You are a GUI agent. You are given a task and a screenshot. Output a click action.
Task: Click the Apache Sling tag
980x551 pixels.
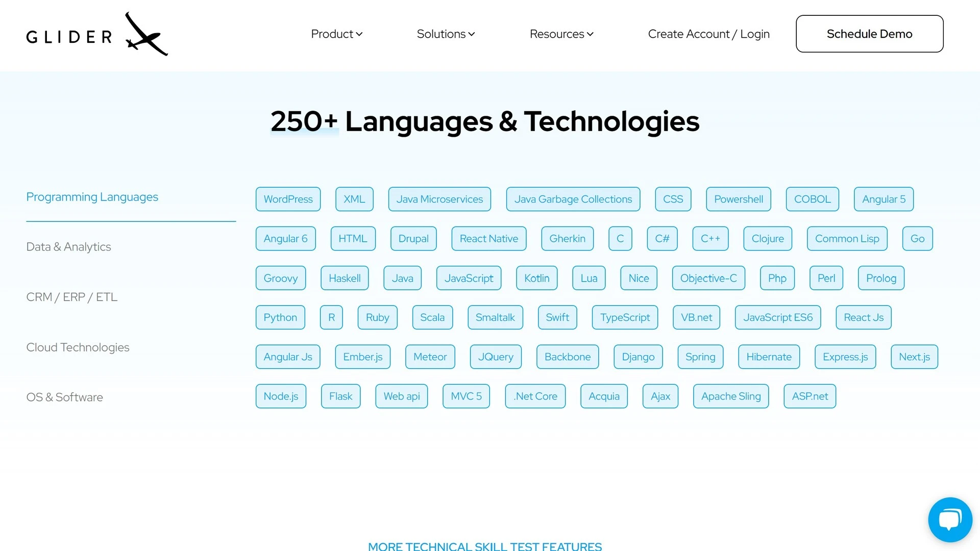coord(731,396)
